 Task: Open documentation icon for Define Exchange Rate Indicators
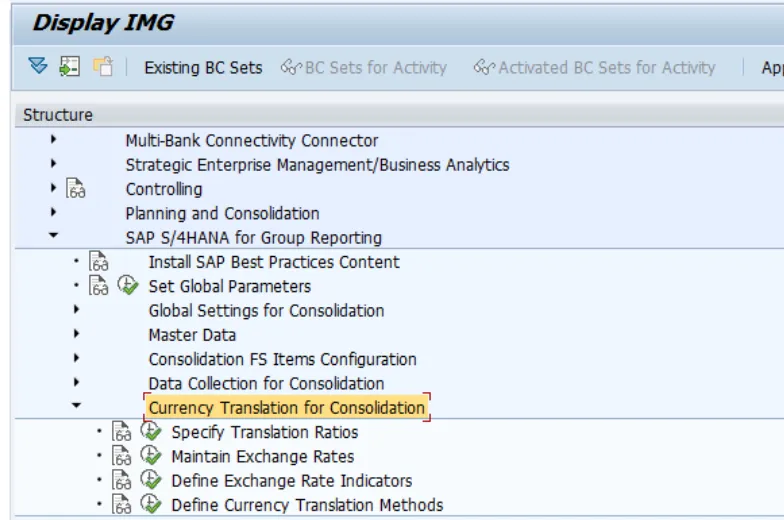tap(122, 480)
